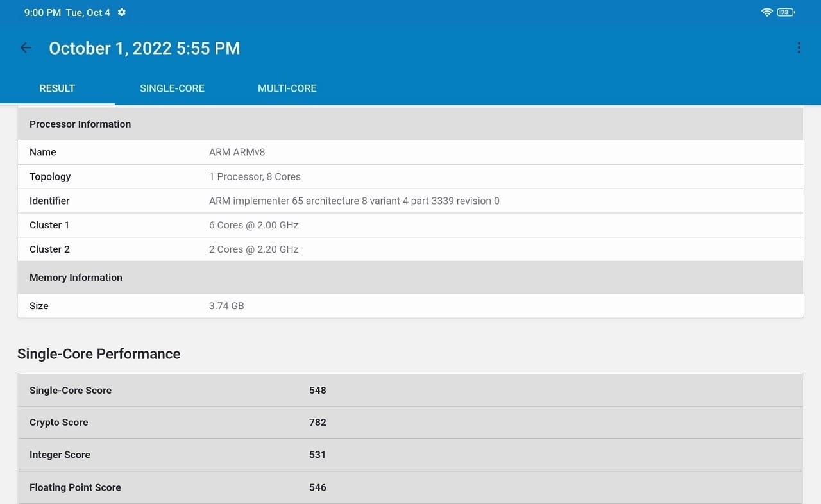The image size is (821, 504).
Task: Click the October 1, 2022 result title
Action: coord(144,47)
